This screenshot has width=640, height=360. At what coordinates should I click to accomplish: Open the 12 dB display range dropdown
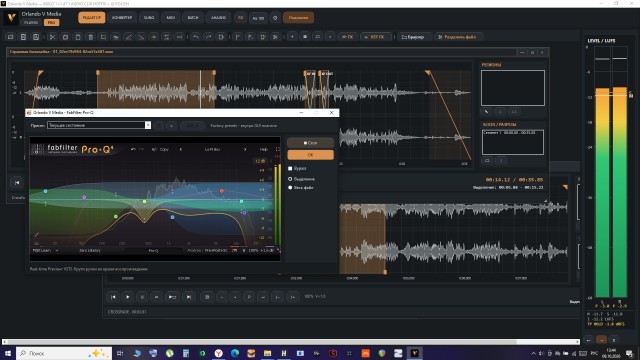click(x=260, y=161)
